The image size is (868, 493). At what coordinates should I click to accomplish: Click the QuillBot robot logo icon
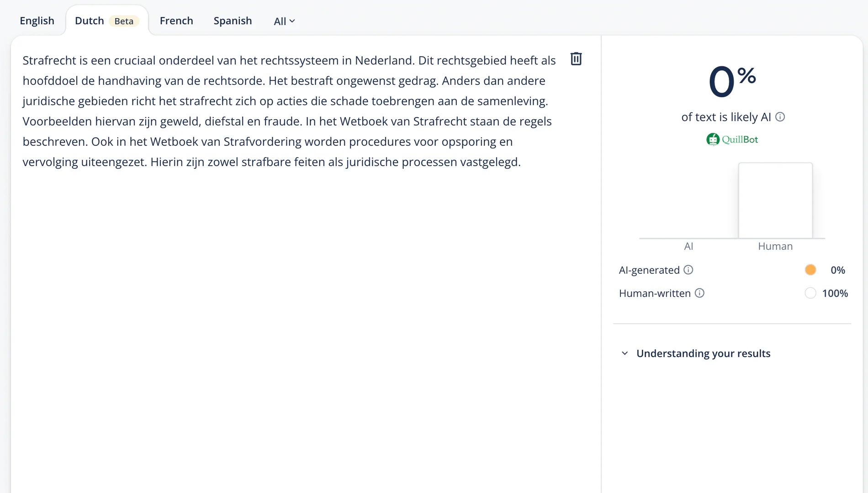pos(712,140)
